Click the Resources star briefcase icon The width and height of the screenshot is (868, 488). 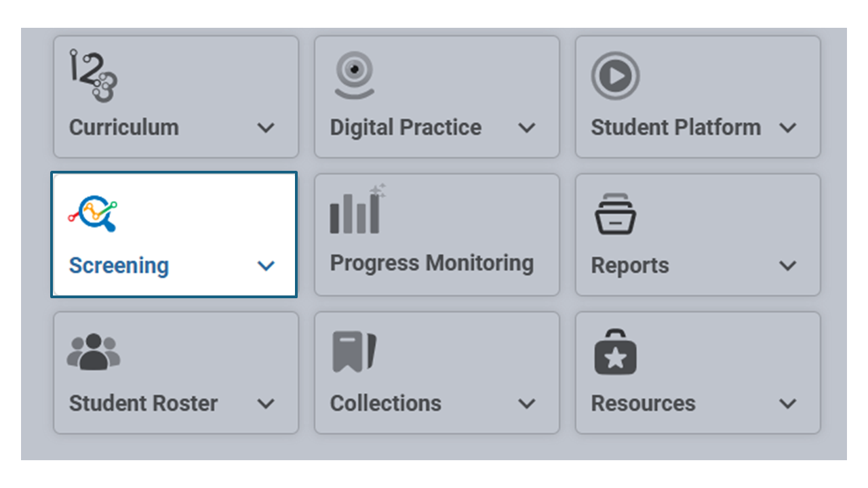(x=615, y=352)
